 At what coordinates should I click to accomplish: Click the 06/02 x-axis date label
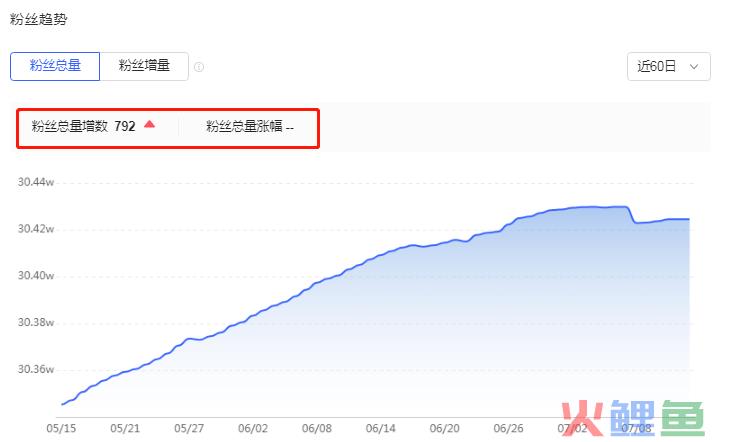253,428
